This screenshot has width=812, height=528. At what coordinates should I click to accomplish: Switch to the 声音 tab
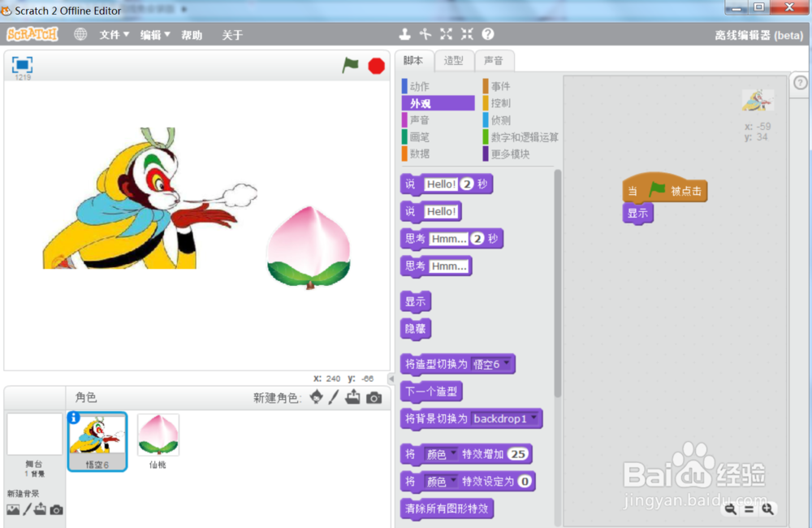(494, 61)
